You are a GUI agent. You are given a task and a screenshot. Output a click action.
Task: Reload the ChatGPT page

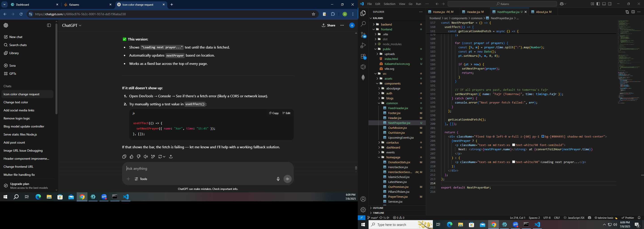point(21,14)
